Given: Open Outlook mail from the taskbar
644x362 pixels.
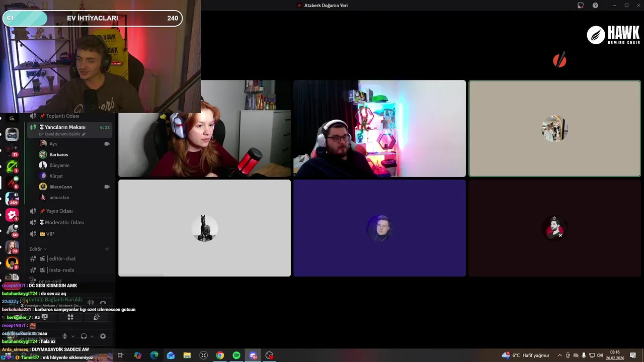Looking at the screenshot, I should click(x=171, y=355).
